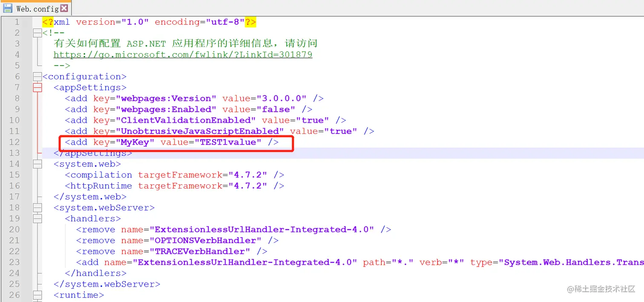644x302 pixels.
Task: Click the "System.Web.Handlers.Trans" type value
Action: (x=571, y=262)
